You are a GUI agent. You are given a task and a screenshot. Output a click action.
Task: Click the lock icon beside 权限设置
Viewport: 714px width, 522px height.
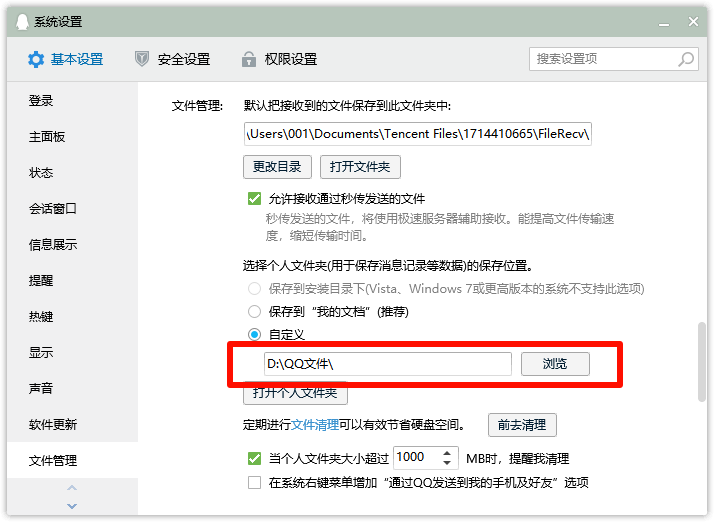click(x=249, y=59)
